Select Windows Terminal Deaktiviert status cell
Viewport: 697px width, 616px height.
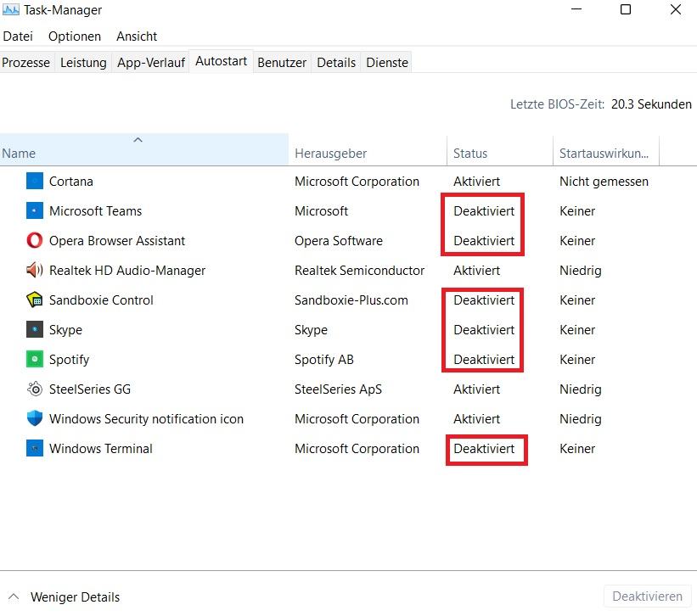(x=484, y=449)
